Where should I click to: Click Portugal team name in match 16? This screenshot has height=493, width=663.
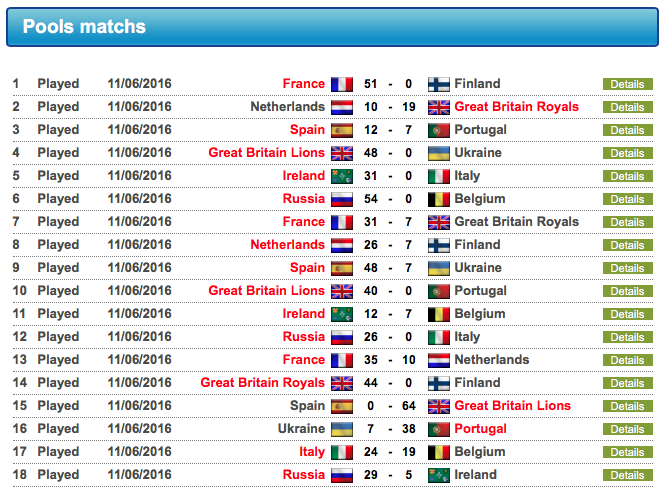480,429
